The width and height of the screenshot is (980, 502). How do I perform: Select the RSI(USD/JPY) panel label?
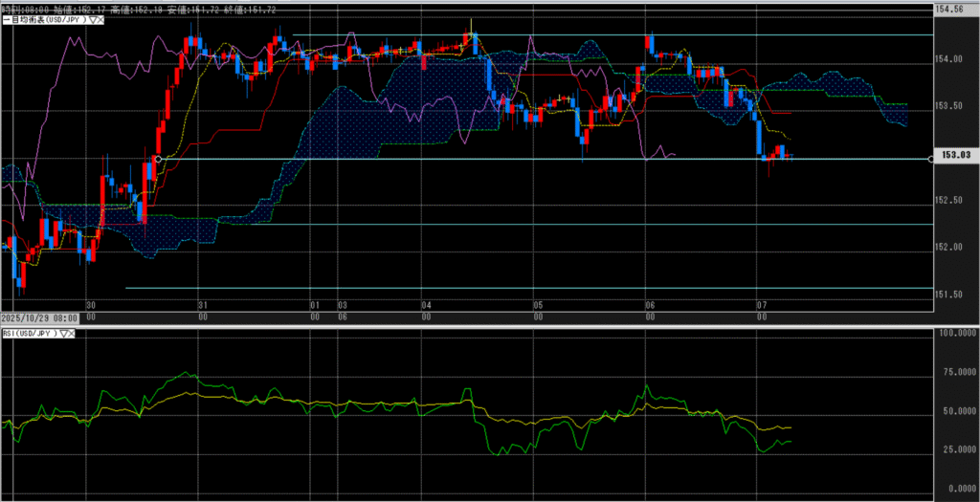[x=29, y=333]
